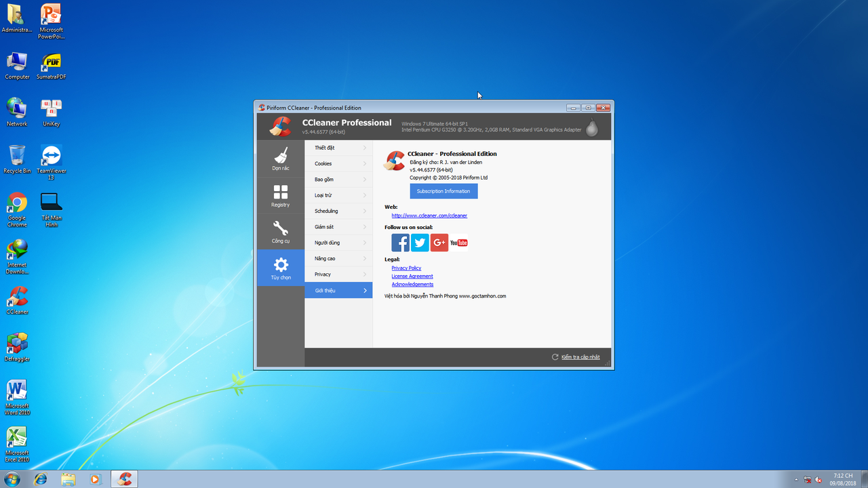The width and height of the screenshot is (868, 488).
Task: Click the chevron on Loại trừ row
Action: point(365,195)
